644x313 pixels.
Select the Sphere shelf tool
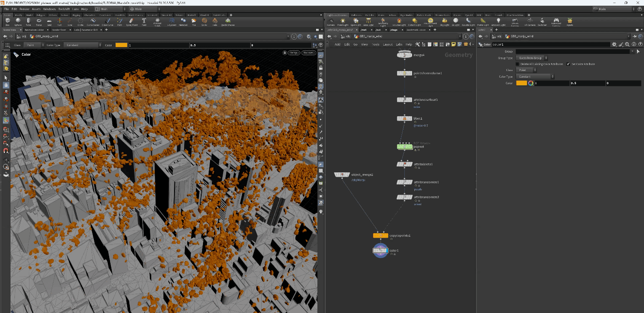coord(18,21)
